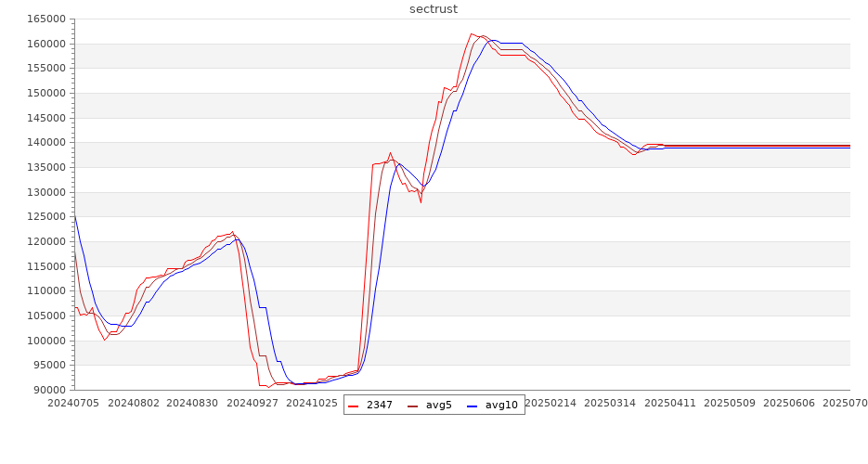Select the avg10 legend label
868x464 pixels.
(501, 406)
